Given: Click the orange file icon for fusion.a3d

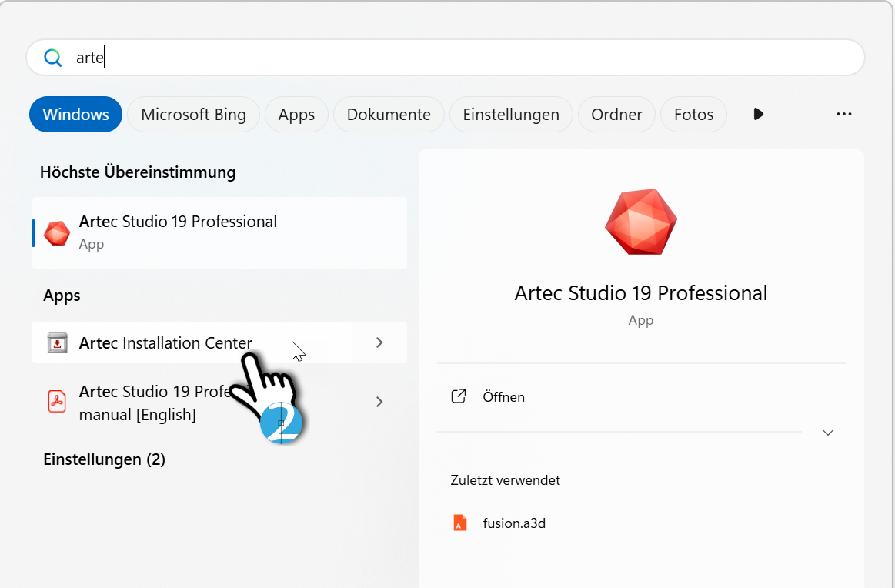Looking at the screenshot, I should click(x=459, y=523).
